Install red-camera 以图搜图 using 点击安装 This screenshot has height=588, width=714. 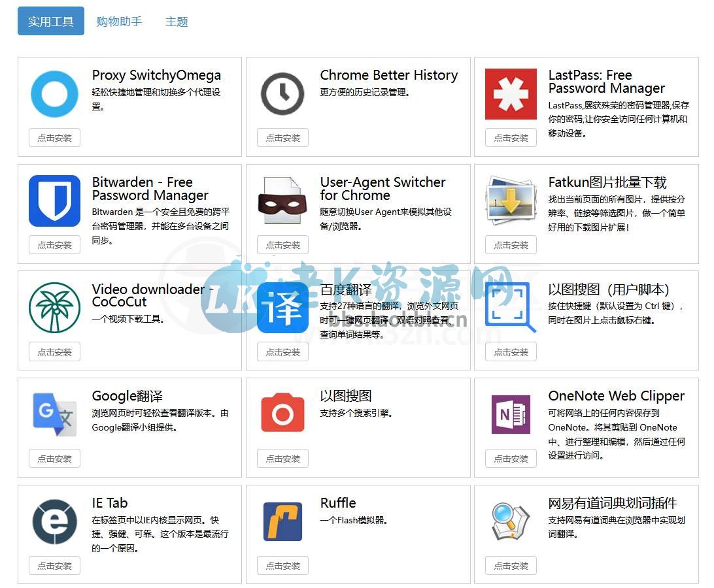282,458
